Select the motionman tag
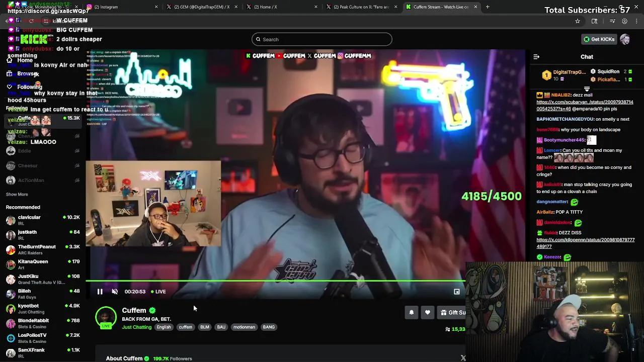644x362 pixels. [x=244, y=327]
